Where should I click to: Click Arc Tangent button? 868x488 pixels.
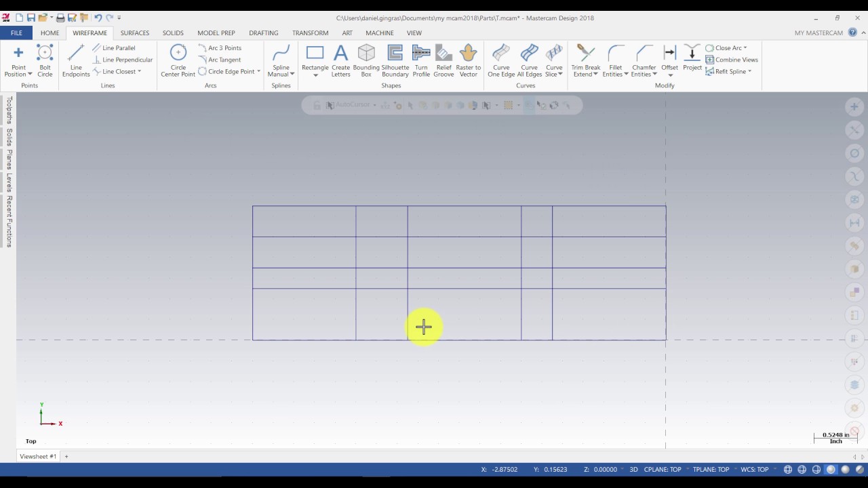(220, 60)
